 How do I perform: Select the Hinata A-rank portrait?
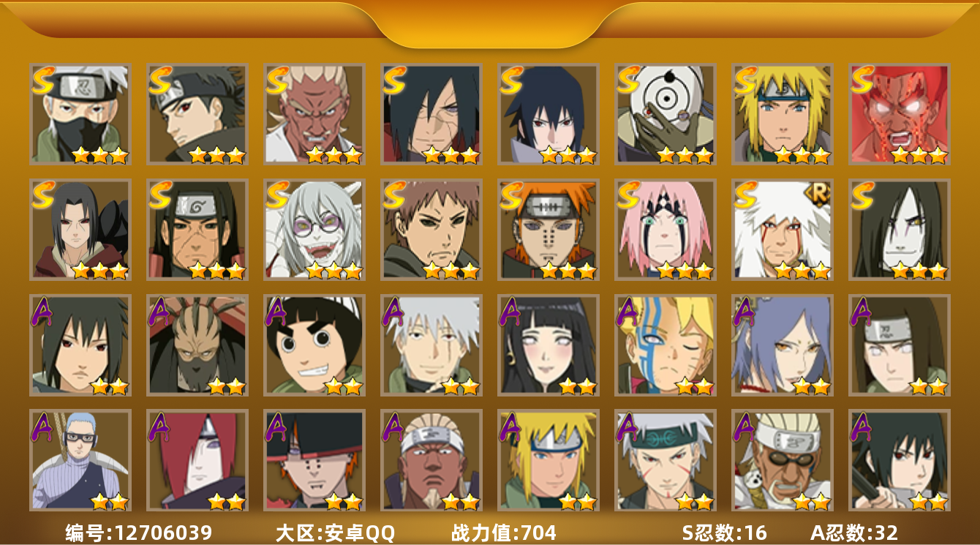pyautogui.click(x=548, y=345)
